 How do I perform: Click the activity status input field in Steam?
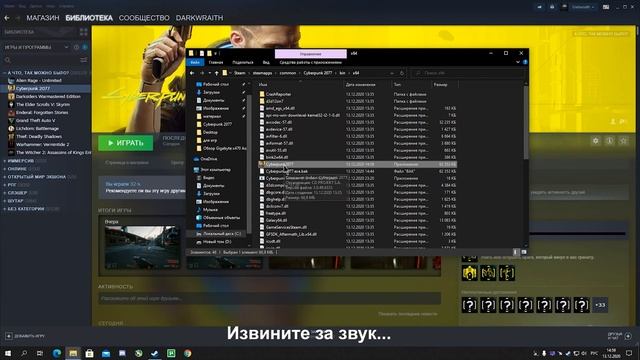269,298
